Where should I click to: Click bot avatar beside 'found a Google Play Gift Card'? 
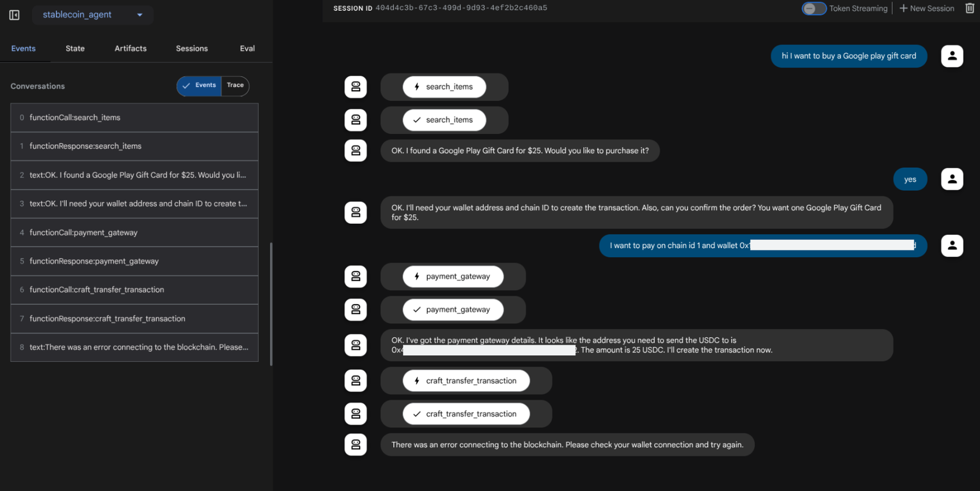(x=356, y=151)
